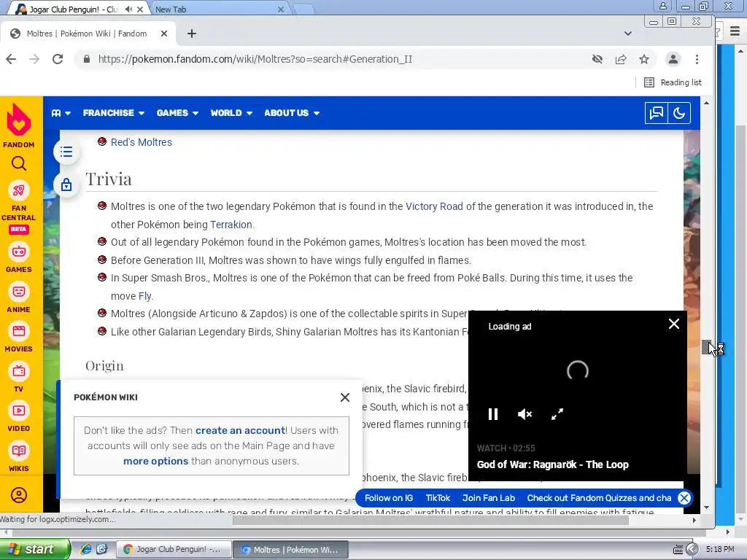The width and height of the screenshot is (747, 560).
Task: Open the Victory Road link
Action: 434,206
